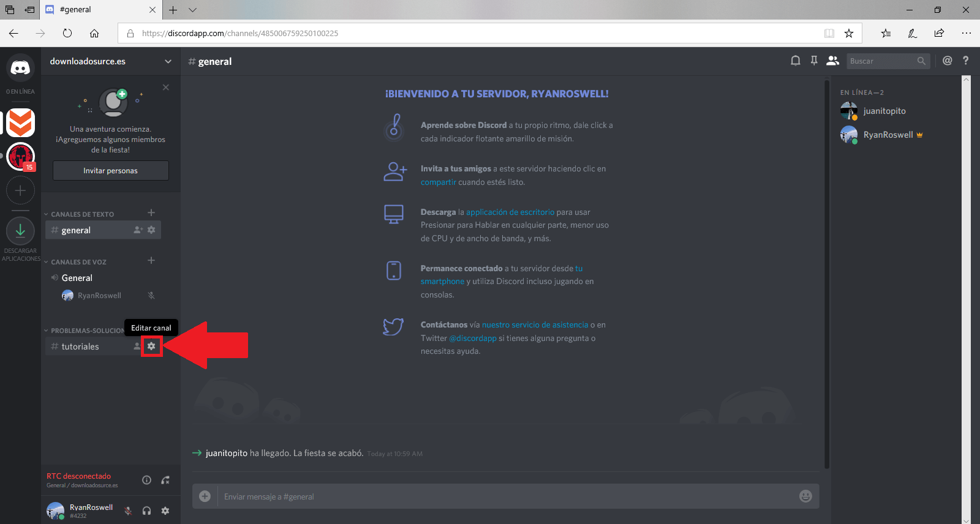View RTC connection info icon
This screenshot has width=980, height=524.
[x=147, y=480]
